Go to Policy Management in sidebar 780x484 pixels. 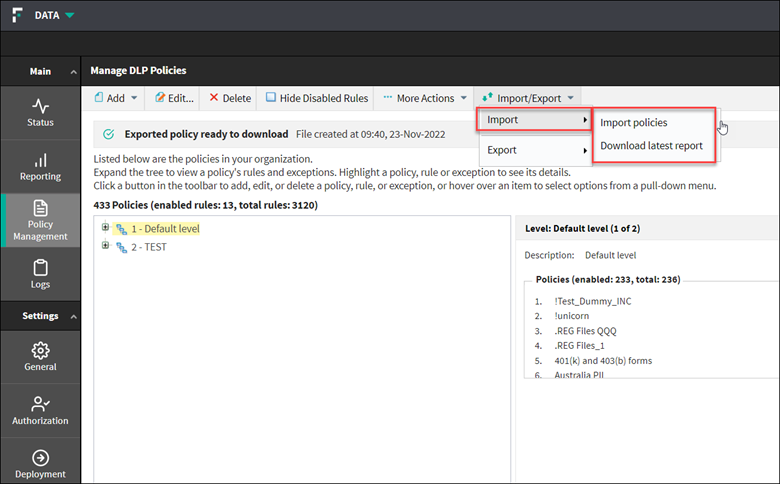click(x=40, y=219)
